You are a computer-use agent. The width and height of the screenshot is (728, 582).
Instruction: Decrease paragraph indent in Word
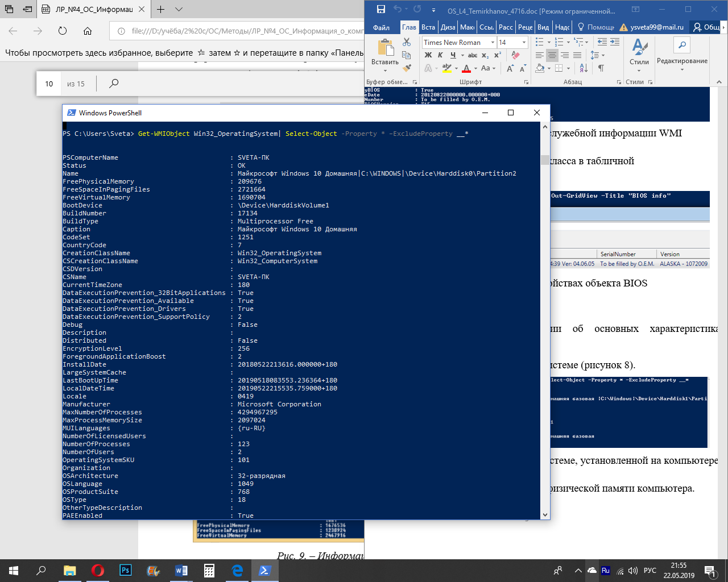pos(602,42)
